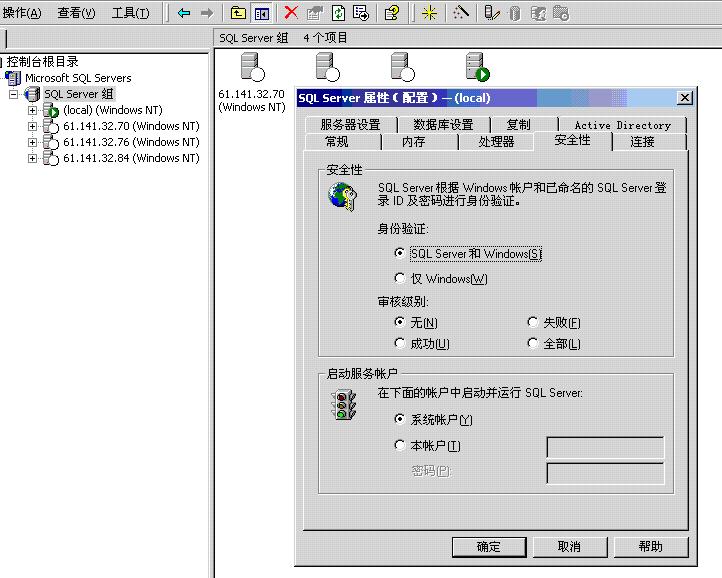Viewport: 722px width, 578px height.
Task: Select the 61.141.32.70 server icon in the right pane
Action: [252, 67]
